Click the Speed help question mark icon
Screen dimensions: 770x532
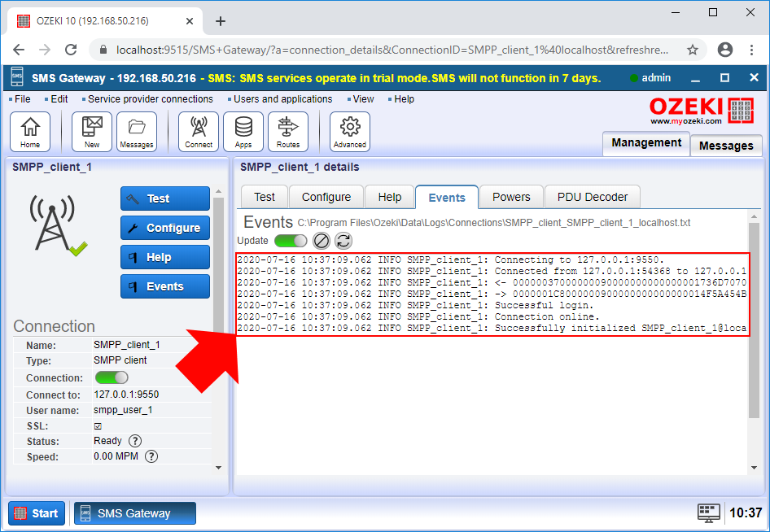click(151, 456)
